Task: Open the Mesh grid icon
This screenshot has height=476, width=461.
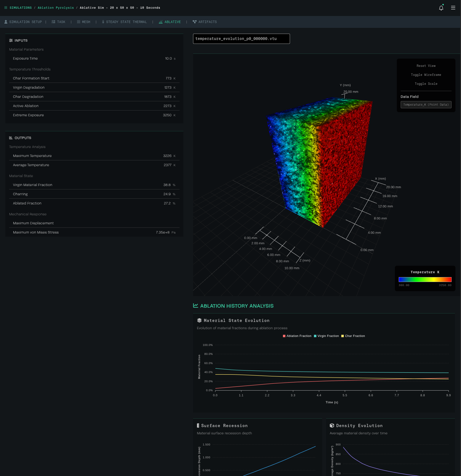Action: coord(78,22)
